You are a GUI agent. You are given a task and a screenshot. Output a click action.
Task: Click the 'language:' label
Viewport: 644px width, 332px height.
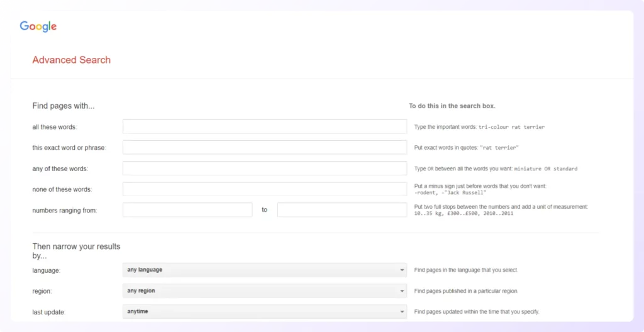[x=47, y=270]
